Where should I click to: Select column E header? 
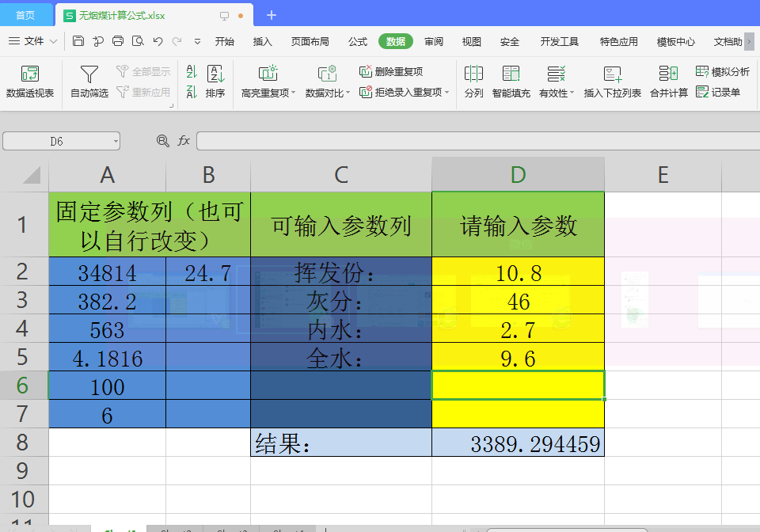[x=663, y=174]
